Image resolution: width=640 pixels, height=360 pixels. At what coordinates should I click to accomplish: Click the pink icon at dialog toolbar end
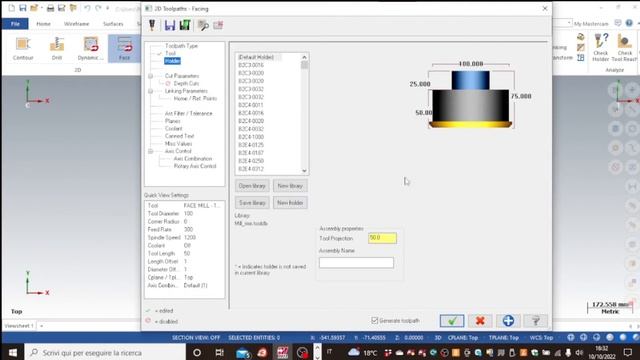tap(218, 25)
